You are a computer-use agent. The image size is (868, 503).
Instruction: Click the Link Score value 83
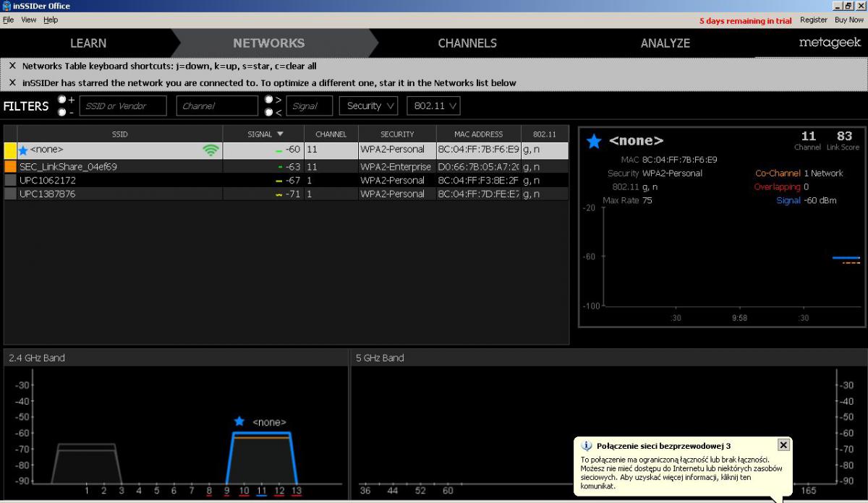point(845,136)
